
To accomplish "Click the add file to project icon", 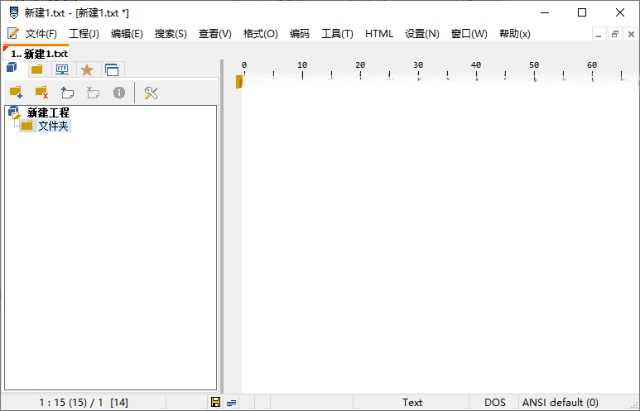I will [x=67, y=93].
